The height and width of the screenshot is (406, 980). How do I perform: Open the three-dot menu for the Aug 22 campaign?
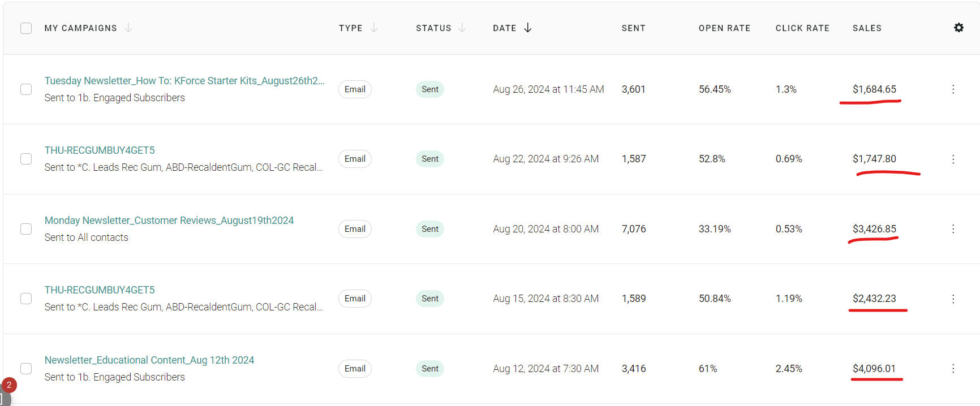click(953, 159)
